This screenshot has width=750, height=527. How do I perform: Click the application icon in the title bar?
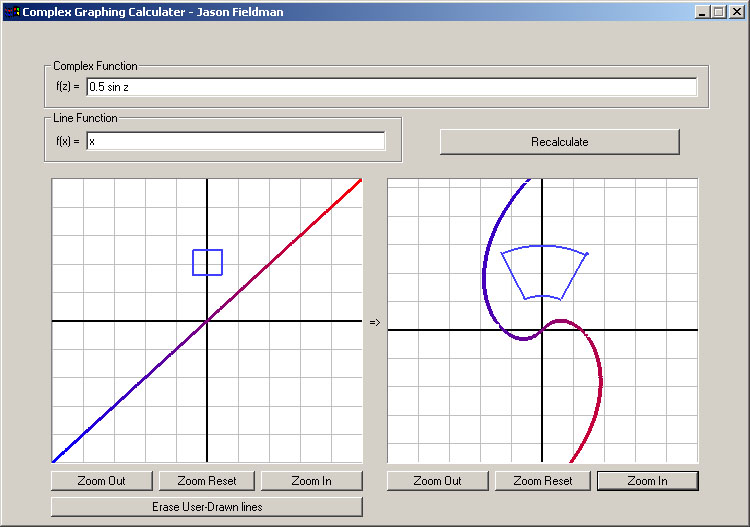pos(11,11)
